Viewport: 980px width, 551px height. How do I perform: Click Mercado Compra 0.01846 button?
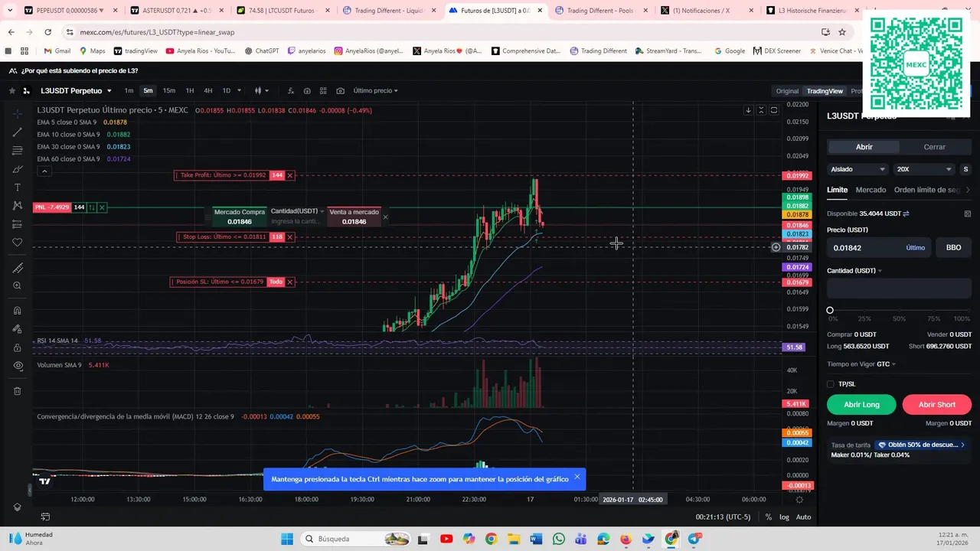(240, 217)
